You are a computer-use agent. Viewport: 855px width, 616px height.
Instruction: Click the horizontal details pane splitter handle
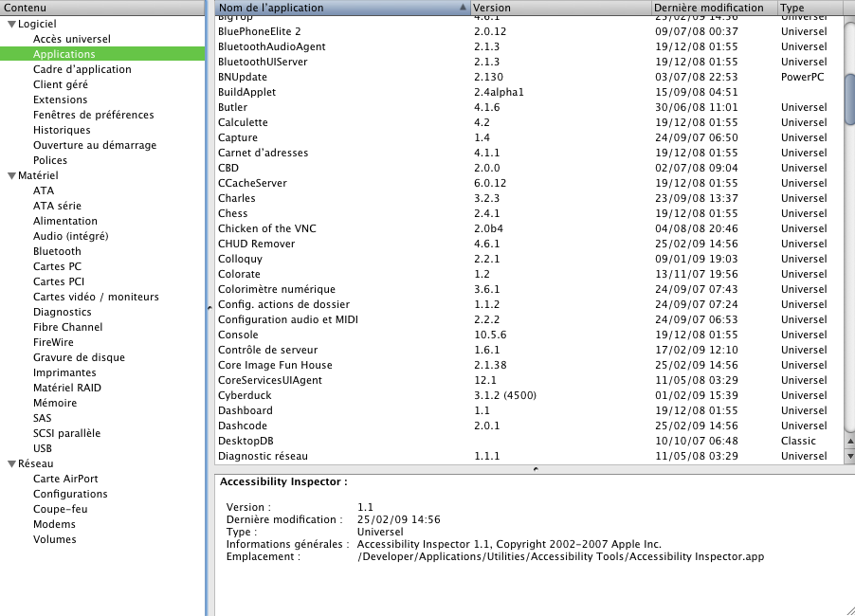(x=535, y=468)
